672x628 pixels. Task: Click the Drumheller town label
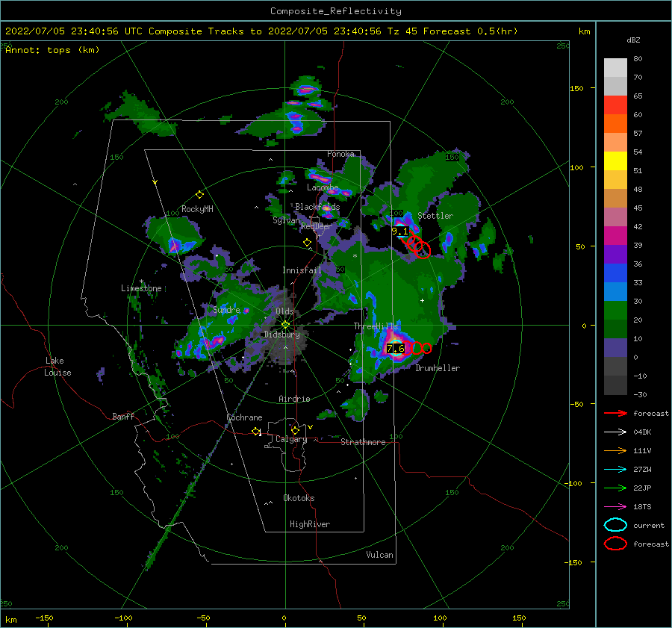(438, 368)
